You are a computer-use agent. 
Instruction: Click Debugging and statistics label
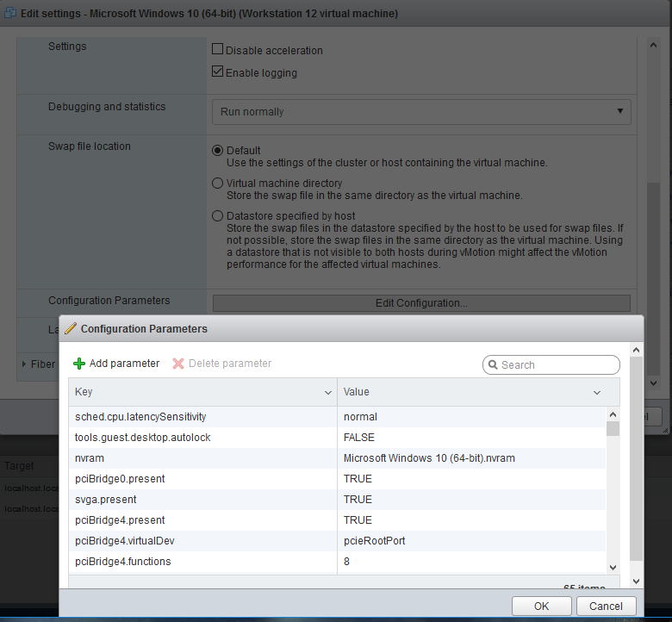[x=107, y=106]
